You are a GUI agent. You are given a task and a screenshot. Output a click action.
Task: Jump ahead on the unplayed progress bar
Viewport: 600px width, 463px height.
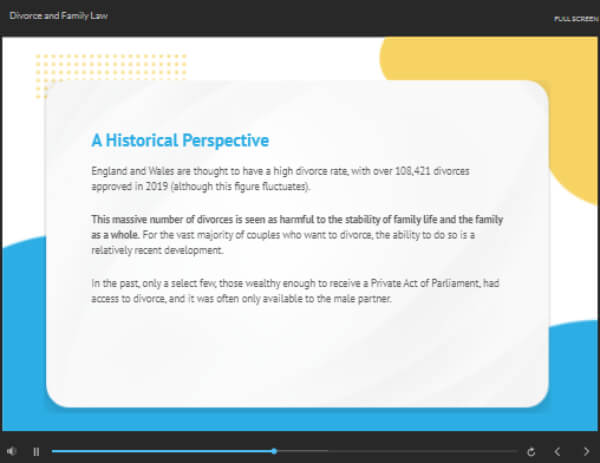(400, 451)
